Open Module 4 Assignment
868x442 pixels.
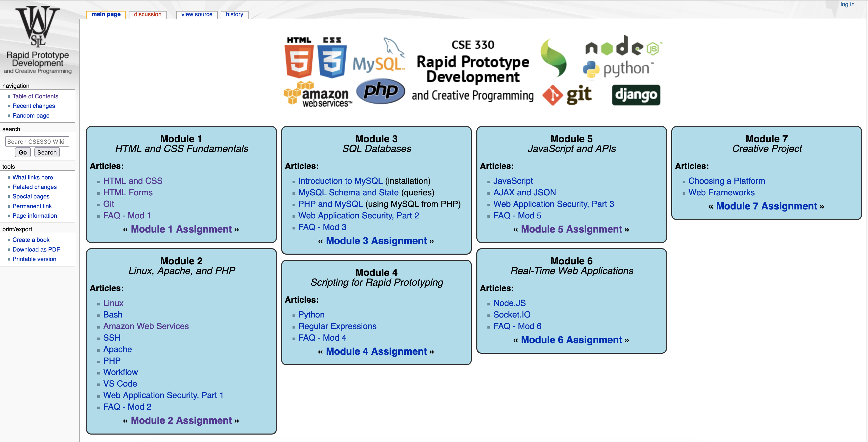click(x=376, y=351)
